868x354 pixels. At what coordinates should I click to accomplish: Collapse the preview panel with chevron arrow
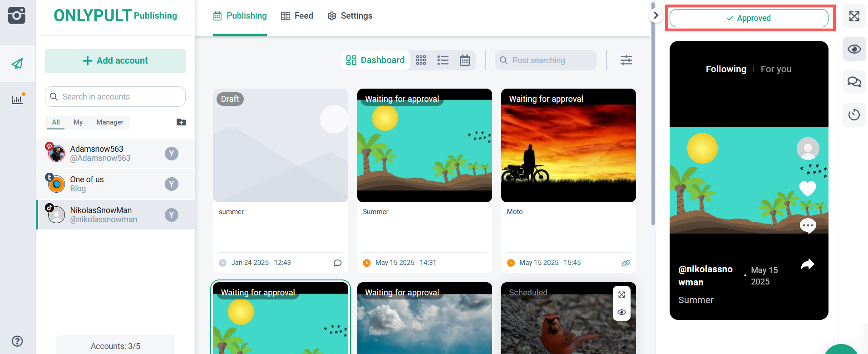pos(656,15)
